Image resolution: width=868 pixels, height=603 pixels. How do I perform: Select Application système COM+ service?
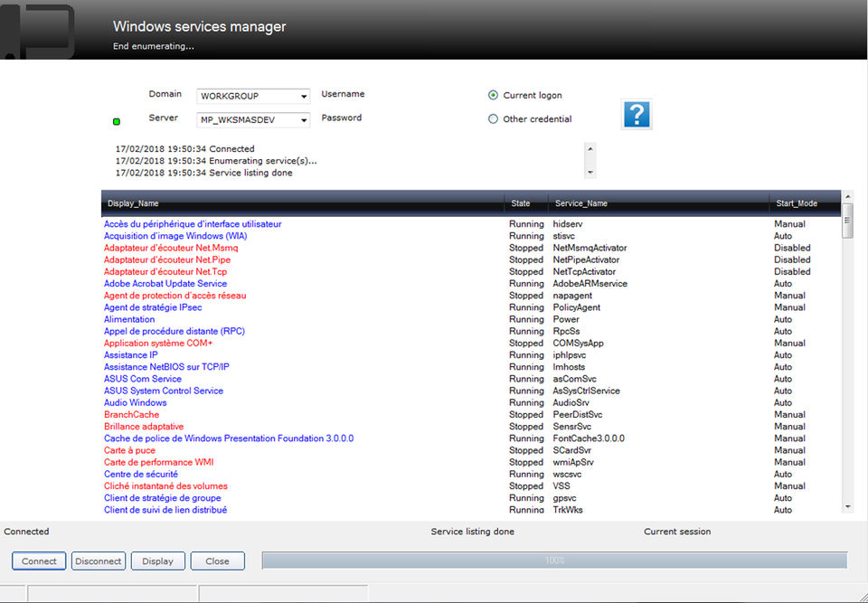click(158, 344)
